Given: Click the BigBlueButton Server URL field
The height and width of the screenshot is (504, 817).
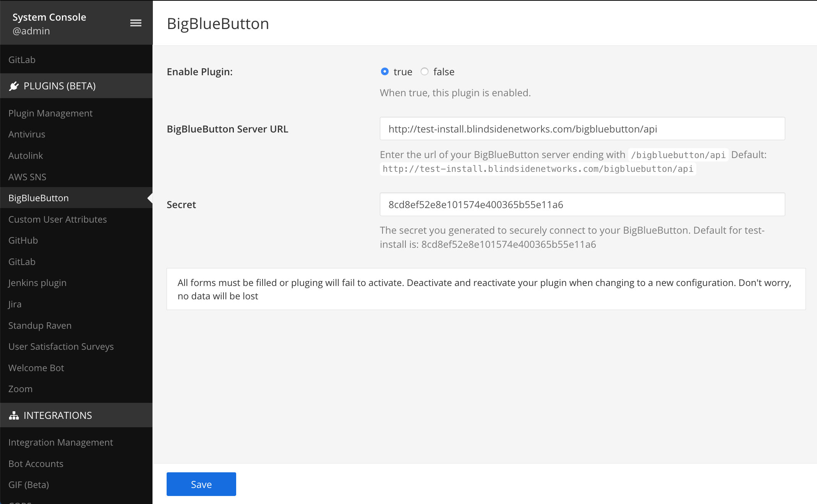Looking at the screenshot, I should (x=582, y=129).
